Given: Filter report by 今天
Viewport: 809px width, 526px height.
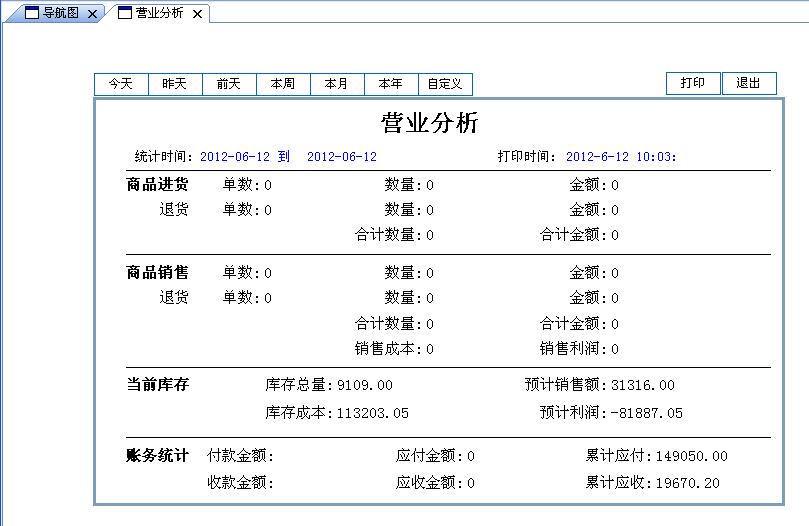Looking at the screenshot, I should click(121, 84).
